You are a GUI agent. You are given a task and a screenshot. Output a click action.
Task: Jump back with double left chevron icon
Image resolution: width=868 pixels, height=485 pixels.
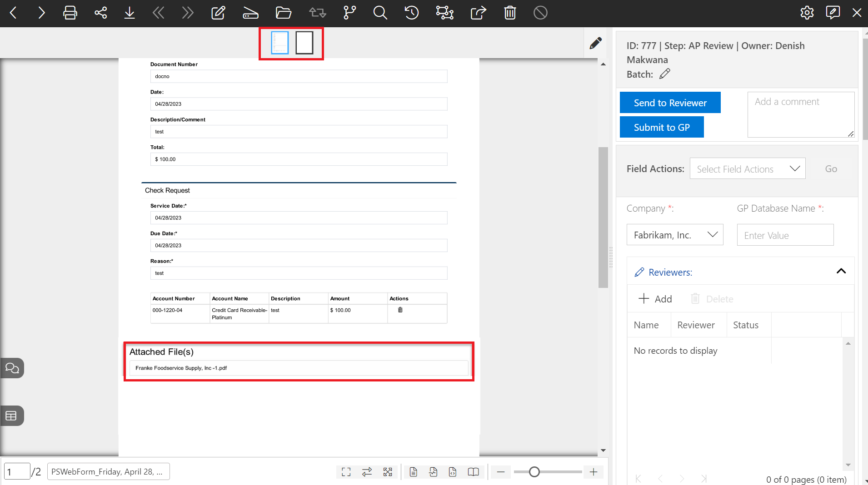[158, 13]
